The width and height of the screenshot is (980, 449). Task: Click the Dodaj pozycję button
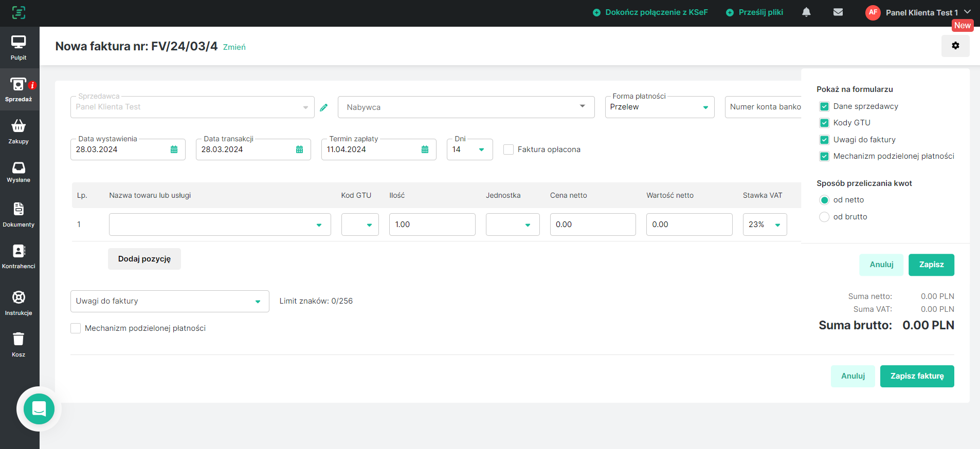tap(144, 259)
